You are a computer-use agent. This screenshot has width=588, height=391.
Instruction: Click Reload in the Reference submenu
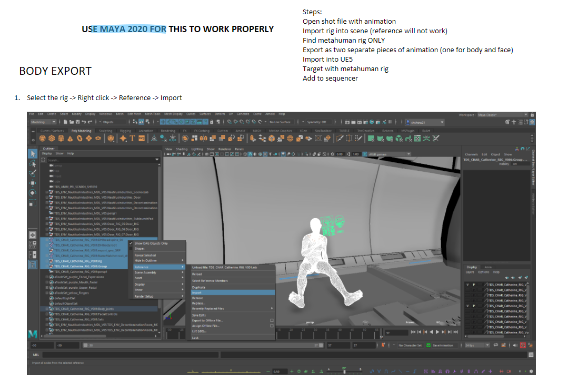coord(233,275)
